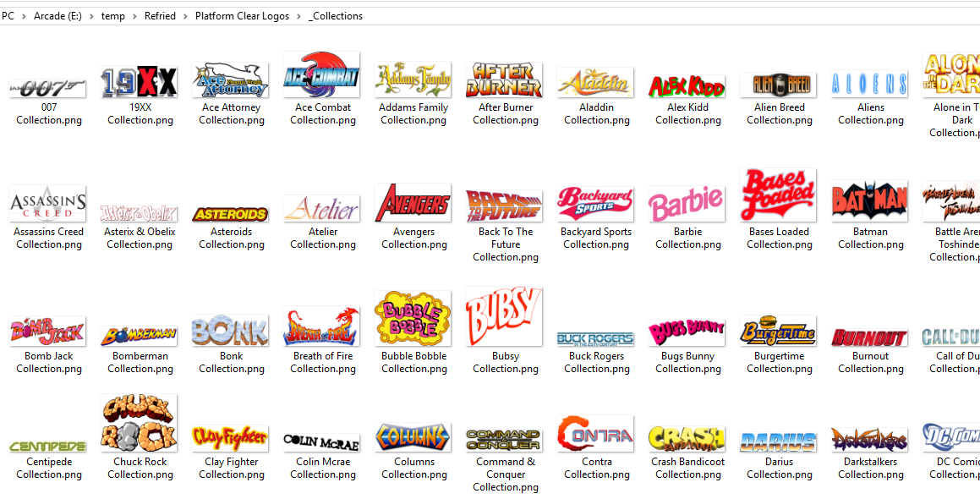This screenshot has width=980, height=499.
Task: Select the Bomb Jack logo thumbnail
Action: [x=47, y=332]
